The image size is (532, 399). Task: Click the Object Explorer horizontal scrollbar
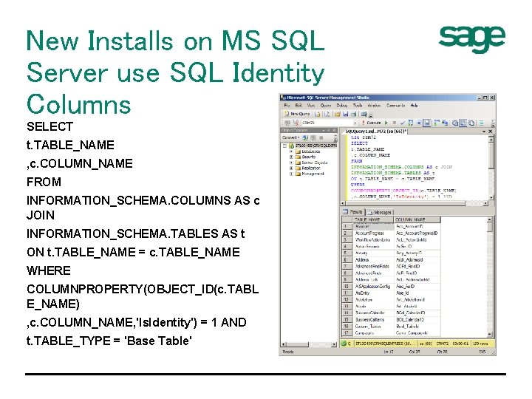point(309,344)
